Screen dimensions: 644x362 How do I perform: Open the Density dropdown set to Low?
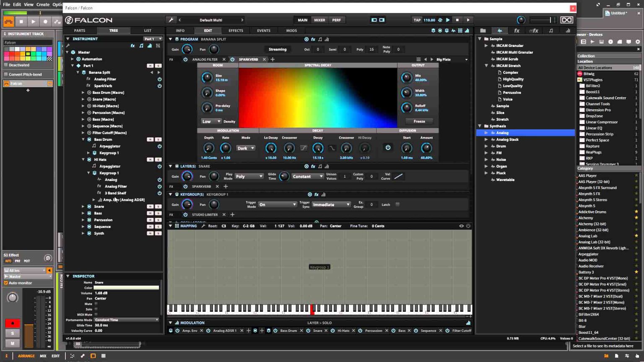click(x=211, y=122)
